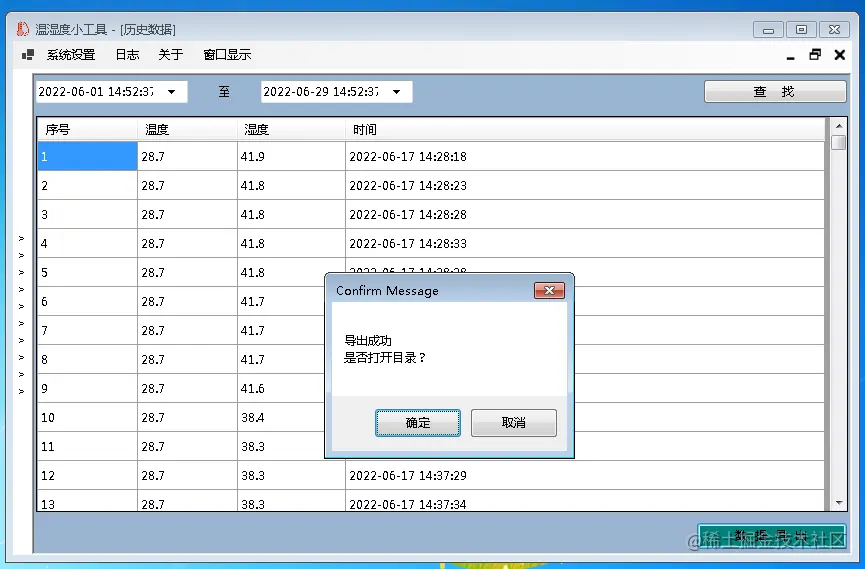Minimize the main 温湿度小工具 window
The image size is (865, 569).
point(768,30)
